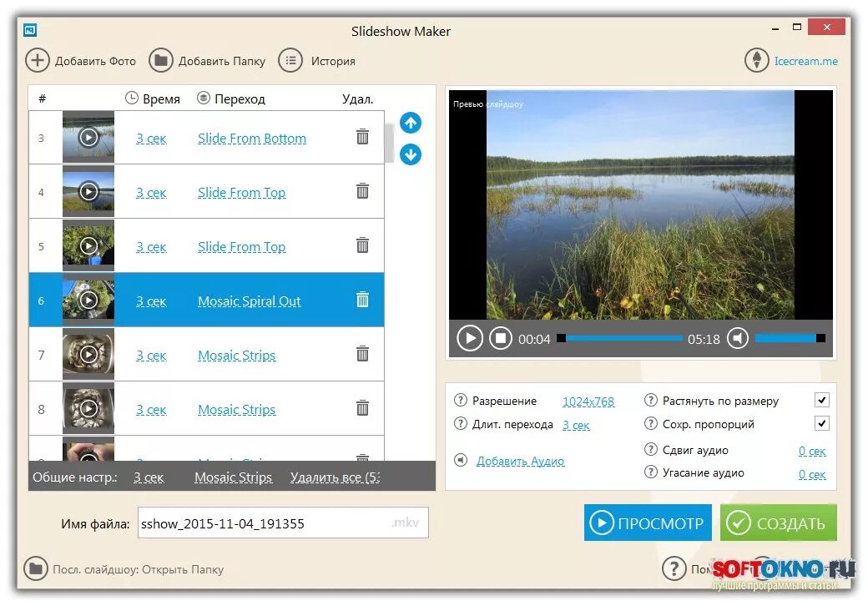Click speaker icon beside Добавить Аудио
Screen dimensions: 868x606
pyautogui.click(x=461, y=461)
